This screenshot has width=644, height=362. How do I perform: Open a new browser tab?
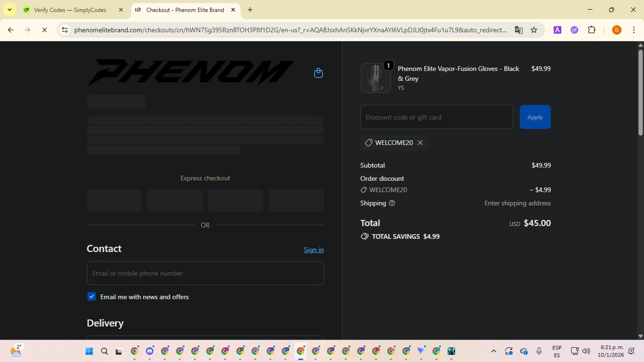click(x=250, y=10)
